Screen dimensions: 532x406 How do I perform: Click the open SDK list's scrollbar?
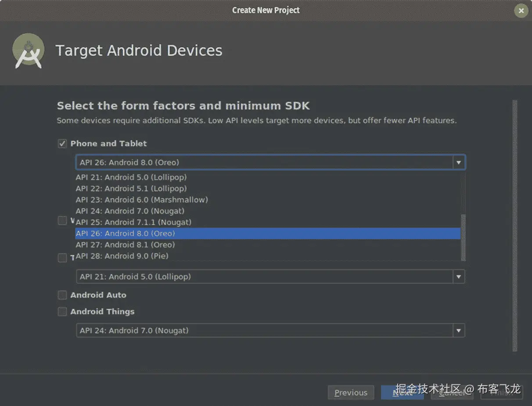click(x=463, y=237)
